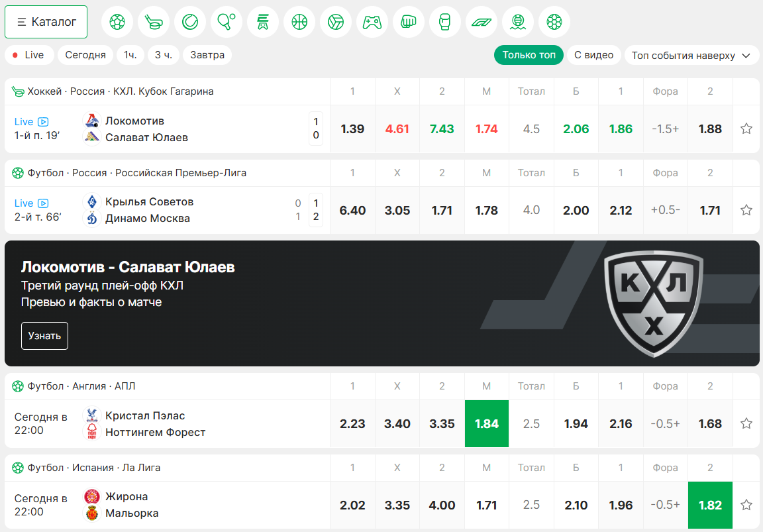Add Локомотив – Салават Юлаев to favorites
763x532 pixels.
tap(746, 129)
